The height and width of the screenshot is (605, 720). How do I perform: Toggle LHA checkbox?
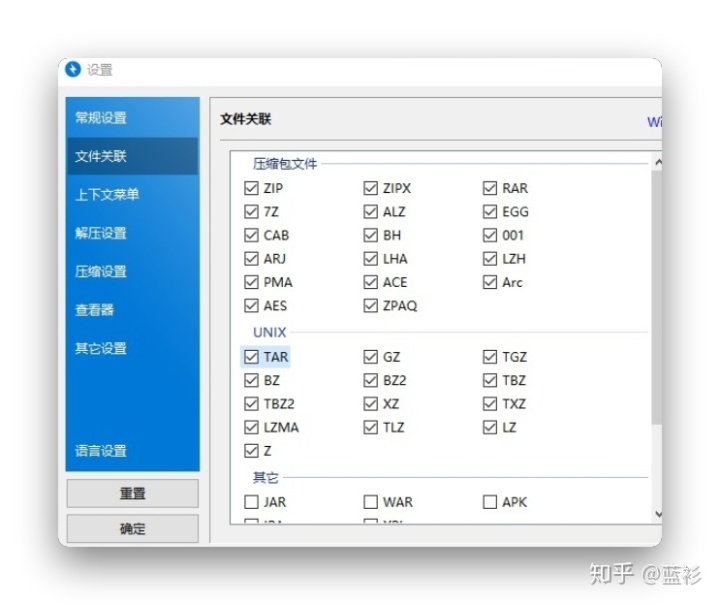tap(371, 258)
